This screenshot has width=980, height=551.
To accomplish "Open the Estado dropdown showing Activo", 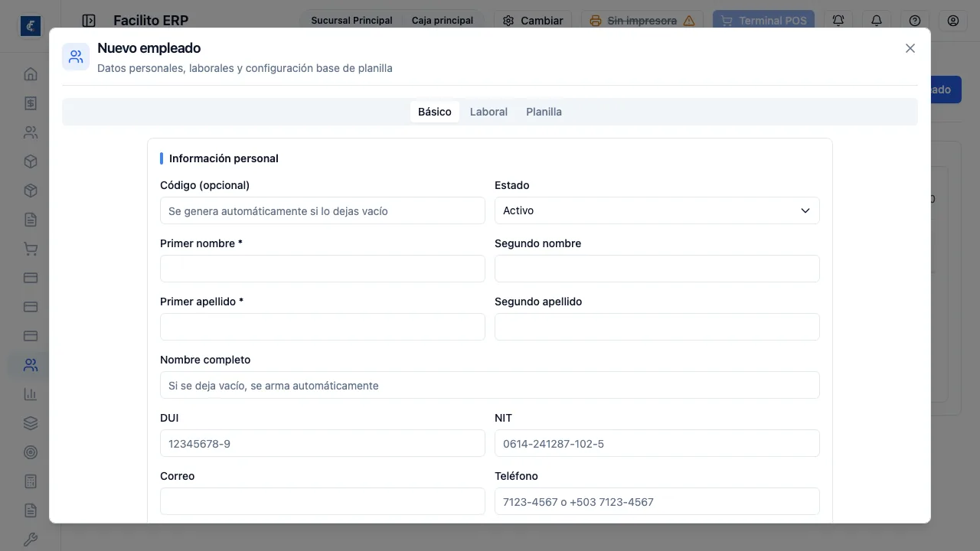I will 657,210.
